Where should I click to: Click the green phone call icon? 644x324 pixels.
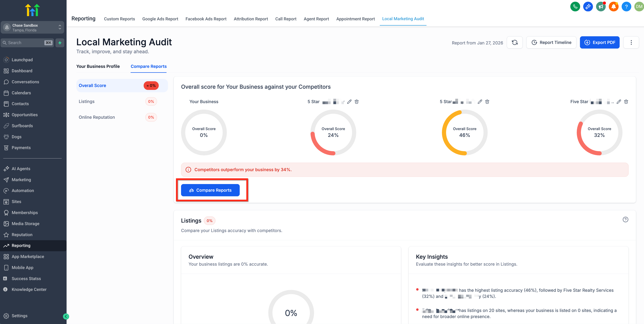[x=575, y=6]
